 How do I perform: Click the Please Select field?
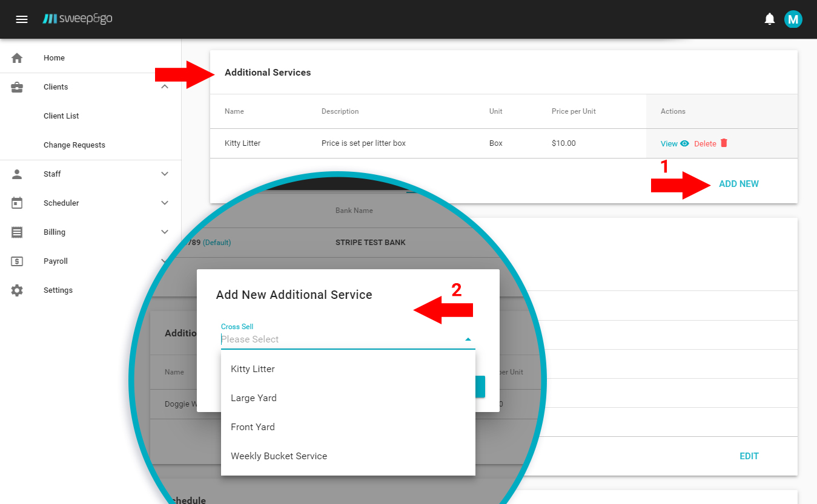coord(348,339)
